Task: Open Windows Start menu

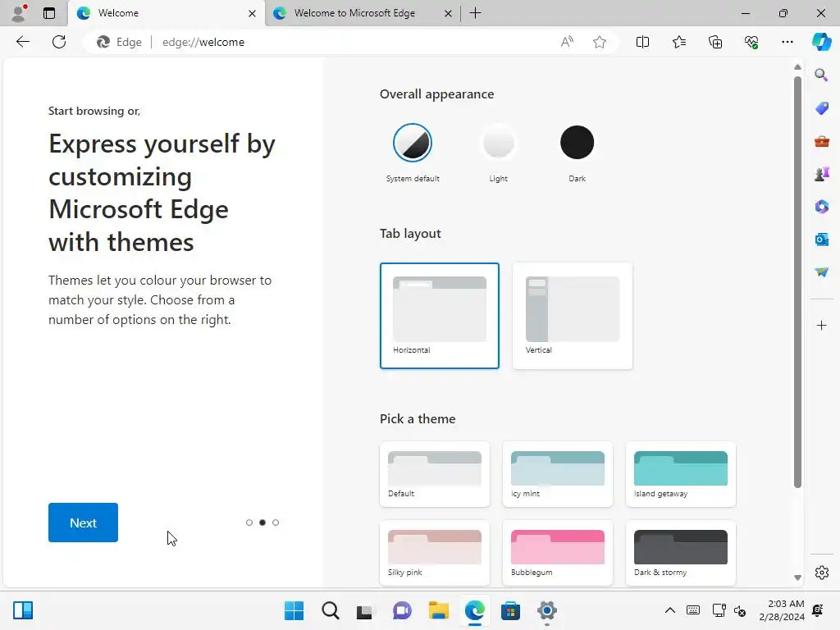Action: pos(294,610)
